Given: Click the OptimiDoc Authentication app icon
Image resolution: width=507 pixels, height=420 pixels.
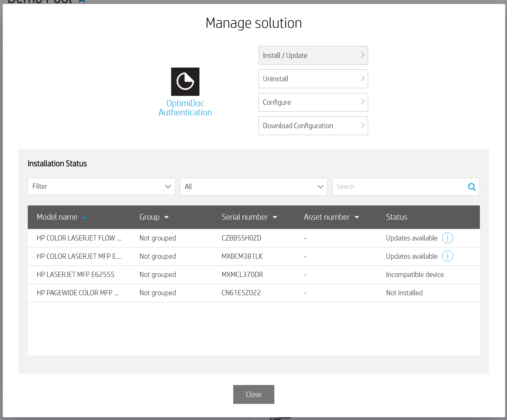Looking at the screenshot, I should 185,82.
